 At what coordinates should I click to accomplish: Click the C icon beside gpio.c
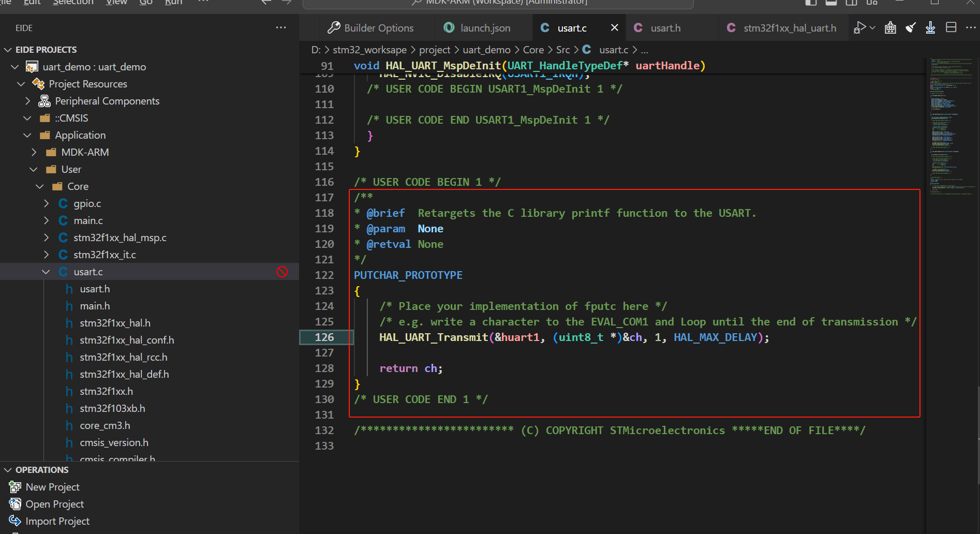(63, 203)
